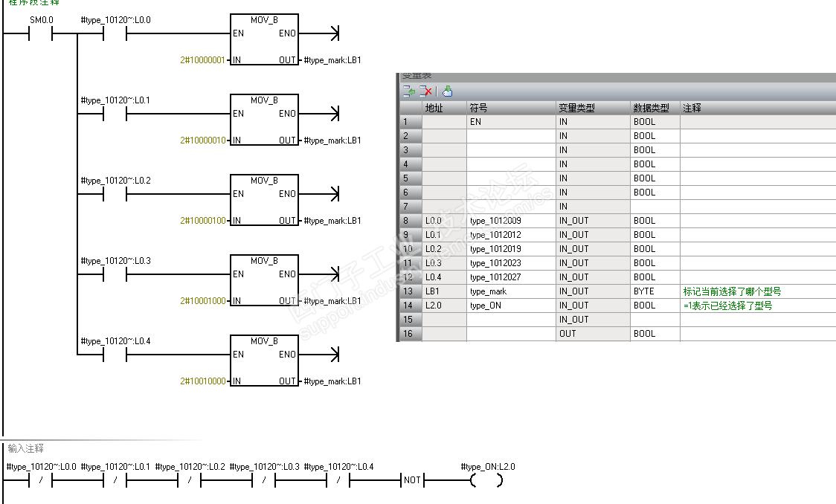This screenshot has height=504, width=836.
Task: Click the 2#10001000 input operand
Action: (x=202, y=301)
